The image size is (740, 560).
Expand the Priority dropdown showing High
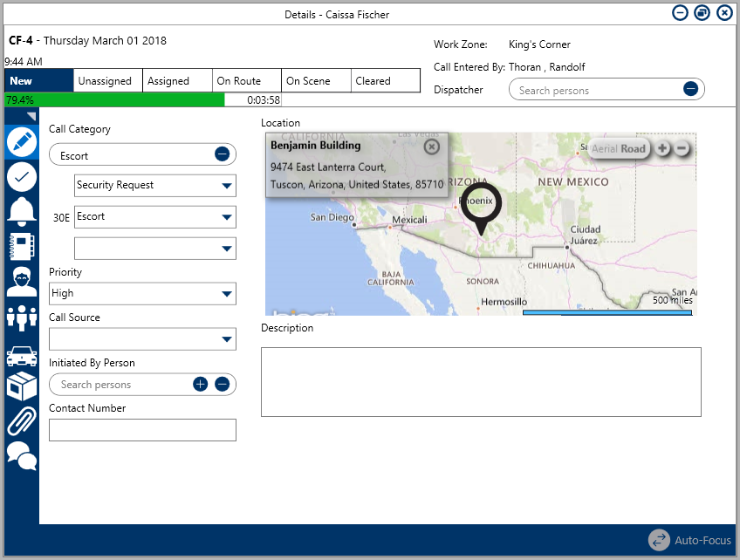coord(226,294)
